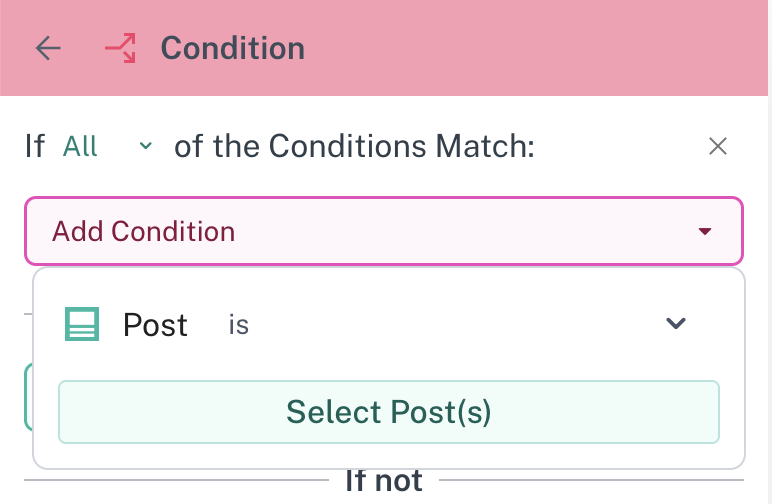
Task: Expand the Post condition row chevron
Action: pyautogui.click(x=677, y=323)
